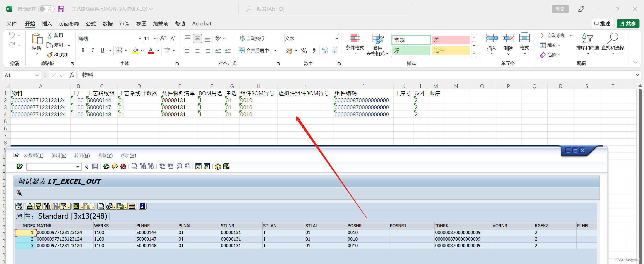
Task: Click the increase font size icon
Action: (163, 38)
